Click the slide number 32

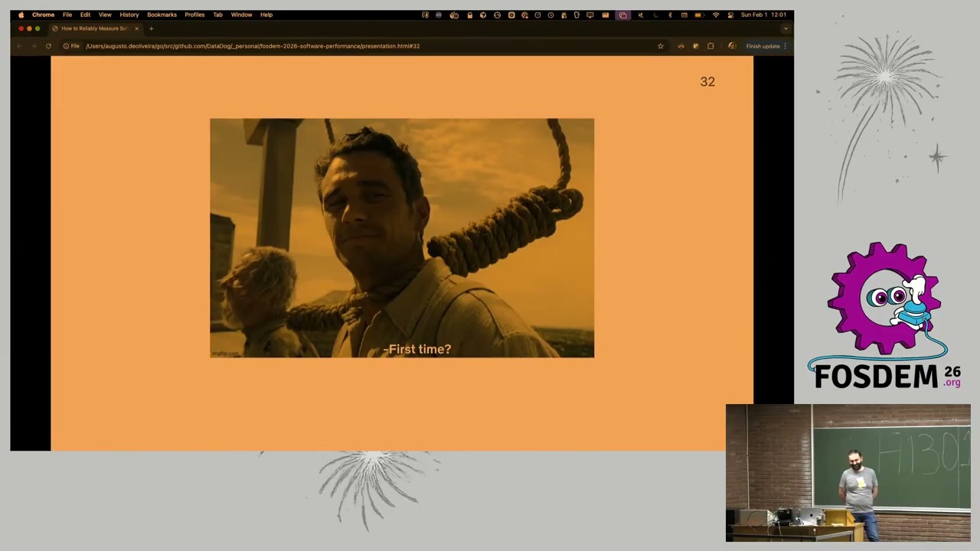[707, 82]
